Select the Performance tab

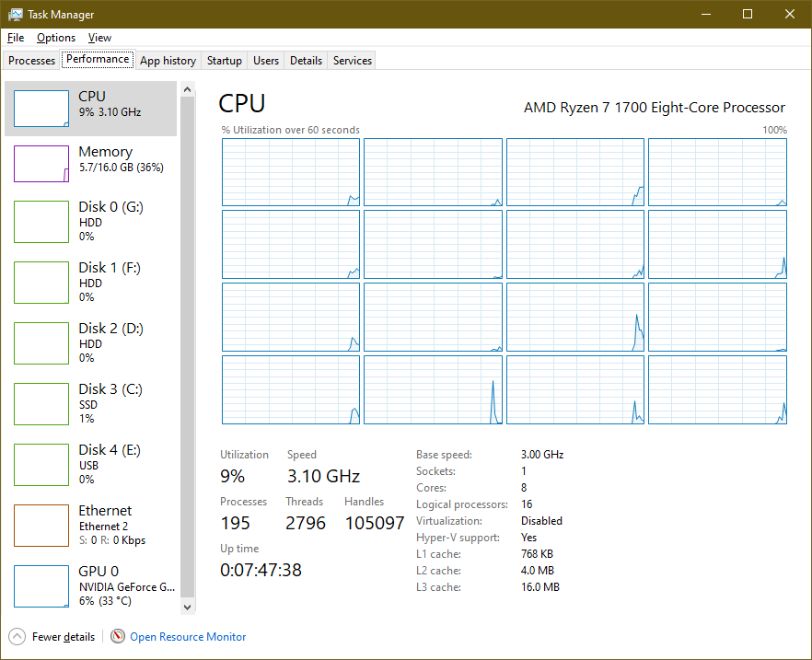pyautogui.click(x=98, y=59)
